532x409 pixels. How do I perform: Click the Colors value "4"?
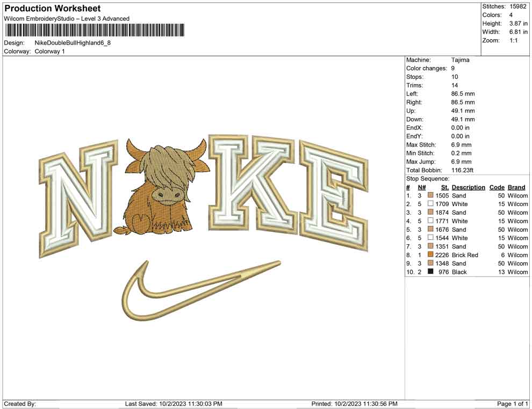[x=511, y=15]
